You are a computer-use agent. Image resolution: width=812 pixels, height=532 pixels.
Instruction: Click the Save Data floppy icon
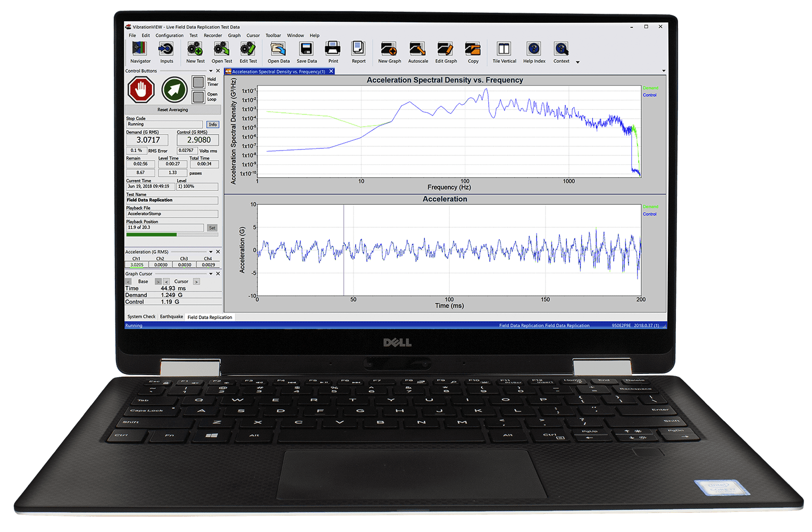coord(306,49)
